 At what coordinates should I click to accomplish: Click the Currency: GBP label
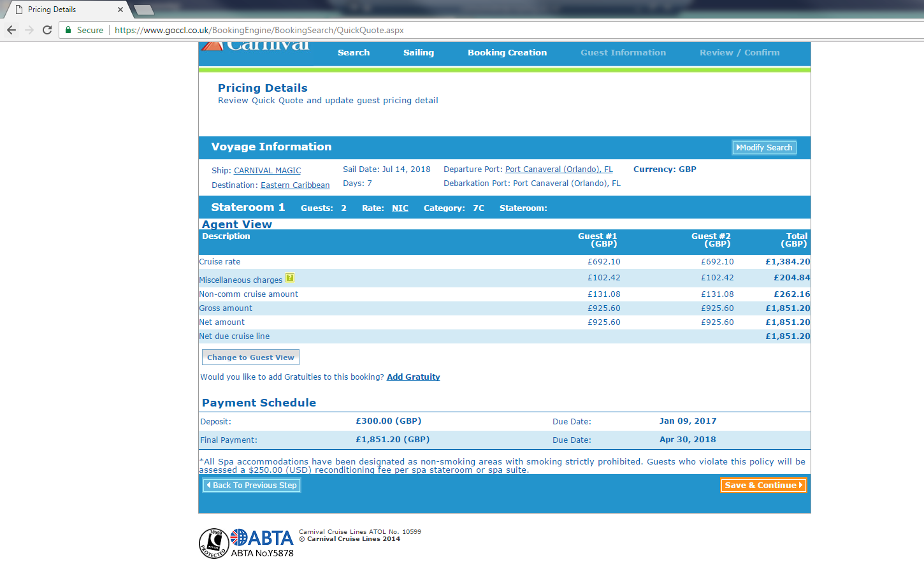click(665, 169)
